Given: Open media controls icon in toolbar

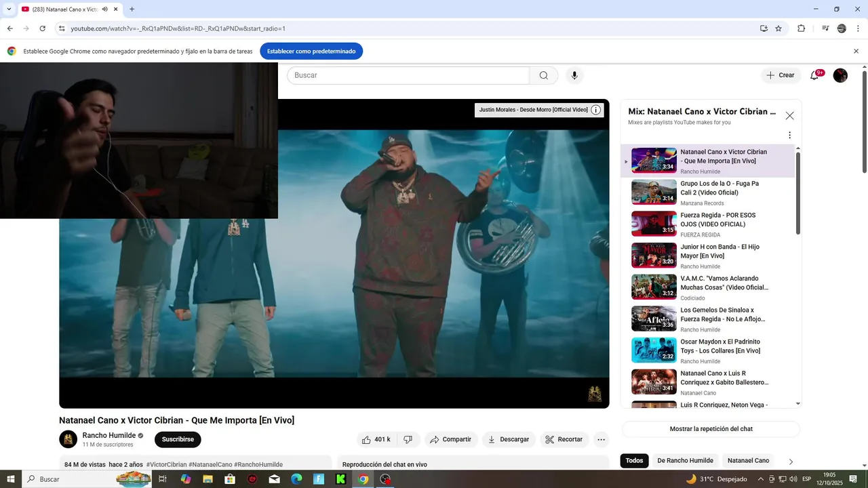Looking at the screenshot, I should pyautogui.click(x=825, y=28).
